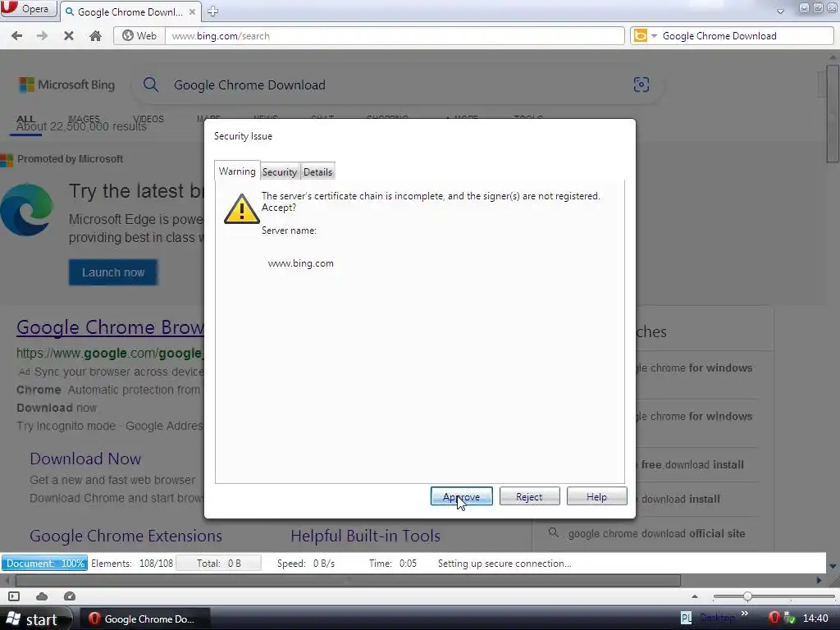Click free download install suggestion
The width and height of the screenshot is (840, 630).
pos(692,464)
